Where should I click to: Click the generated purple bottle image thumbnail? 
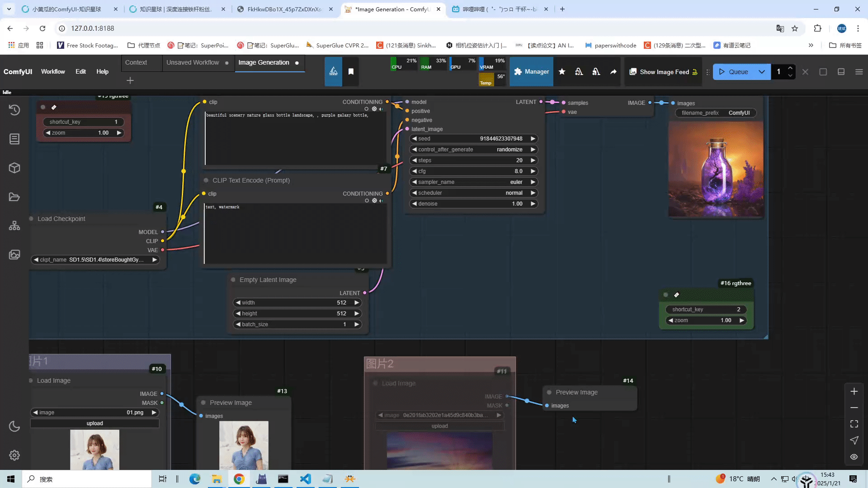pyautogui.click(x=716, y=169)
